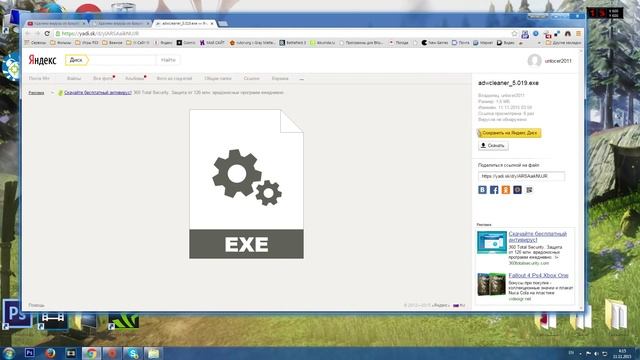The image size is (640, 360).
Task: Click the Yandex logo
Action: point(42,60)
